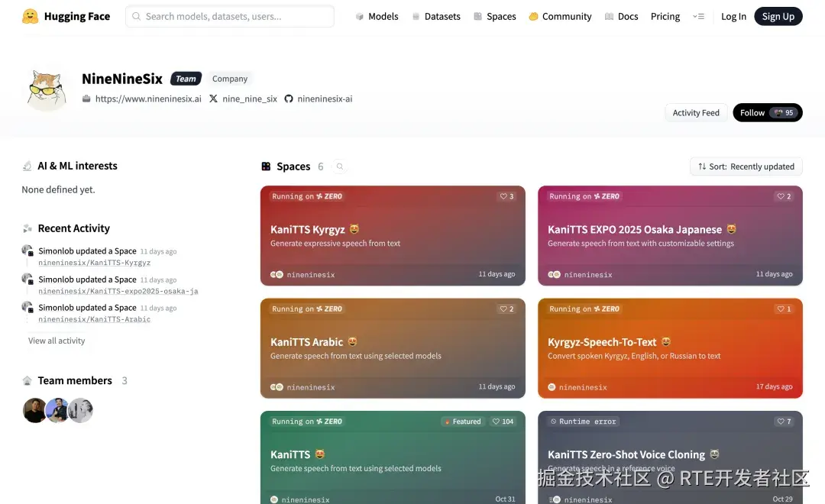The width and height of the screenshot is (825, 504).
Task: Open nineninesix/KaniTTS-expo2025-osaka-ja activity link
Action: coord(118,291)
